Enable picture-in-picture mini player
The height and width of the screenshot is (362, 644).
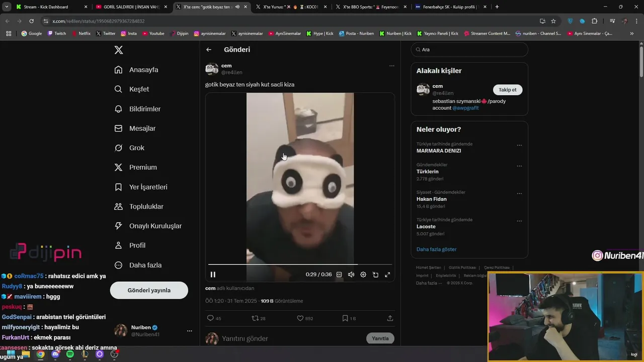(375, 275)
